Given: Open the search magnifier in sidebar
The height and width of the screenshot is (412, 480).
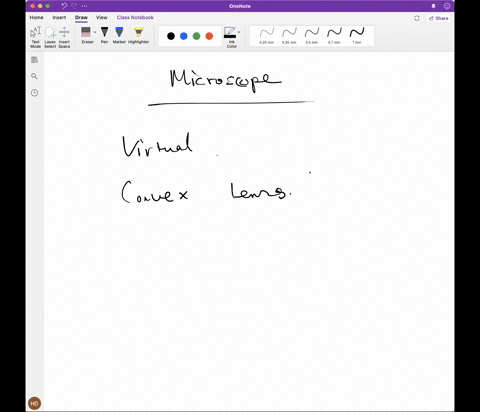Looking at the screenshot, I should [x=34, y=76].
